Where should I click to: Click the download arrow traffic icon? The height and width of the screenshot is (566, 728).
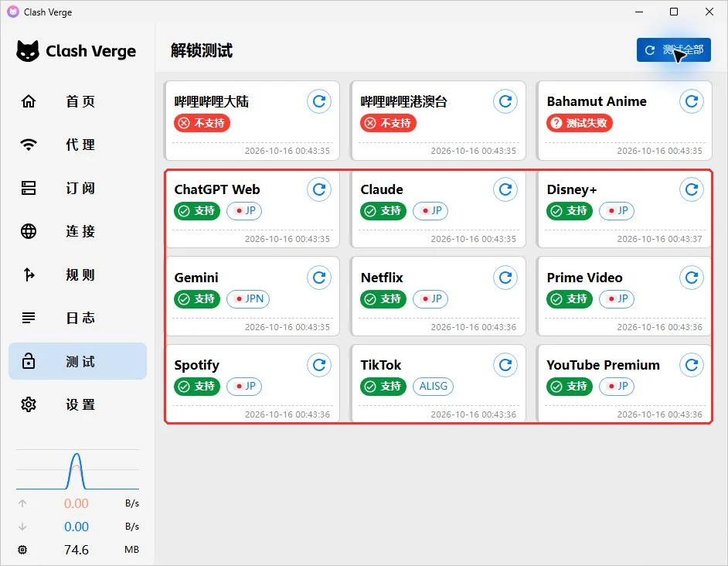pos(22,527)
